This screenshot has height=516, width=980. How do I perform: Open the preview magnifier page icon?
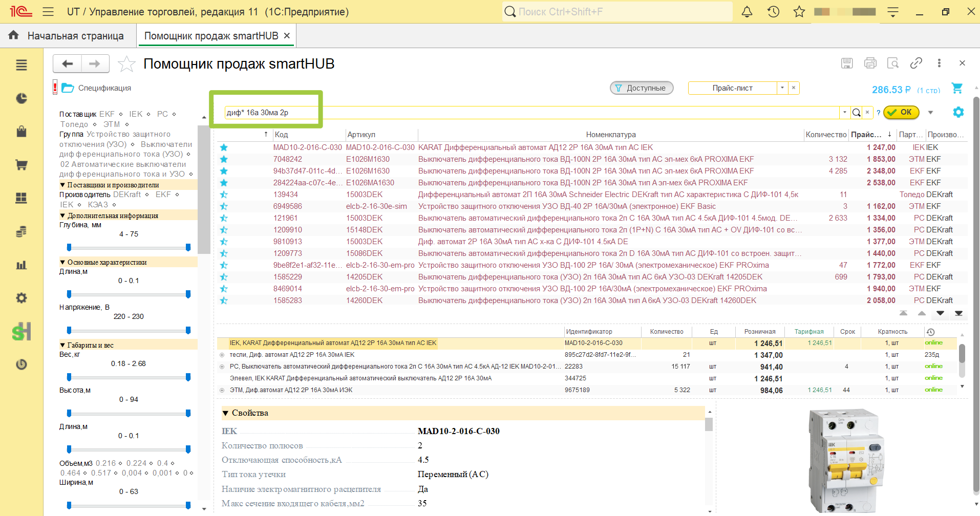893,63
